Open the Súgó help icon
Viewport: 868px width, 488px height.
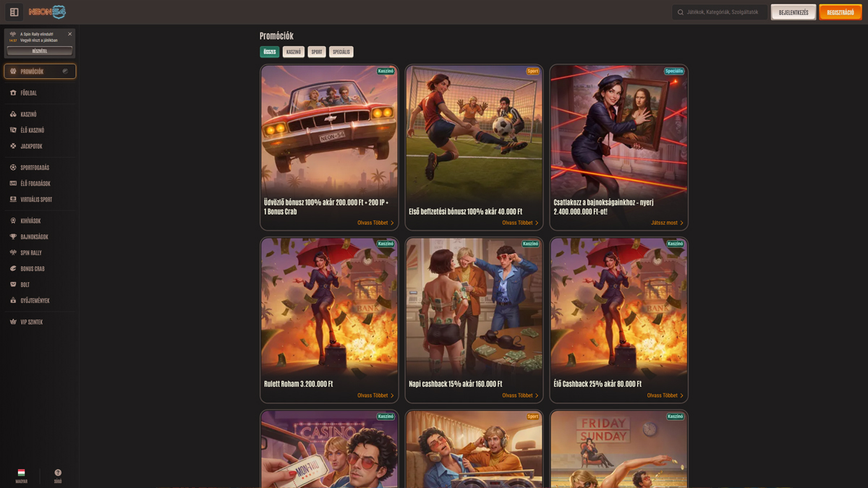coord(58,476)
